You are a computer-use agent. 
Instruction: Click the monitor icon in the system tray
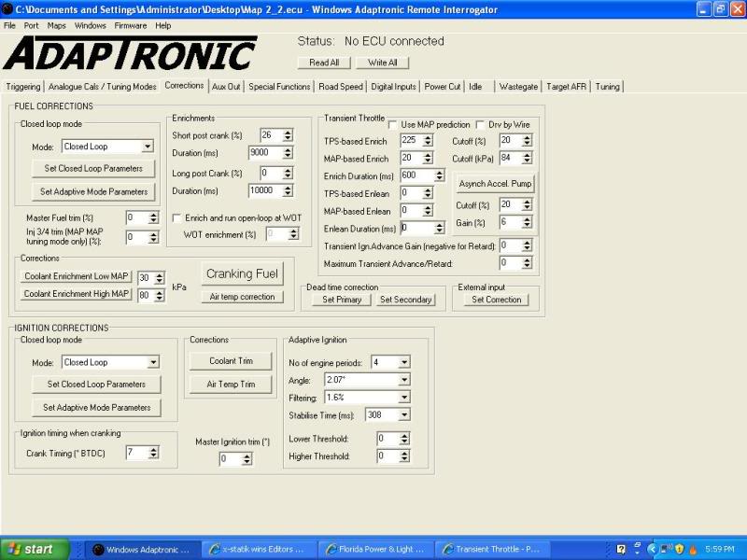pyautogui.click(x=664, y=549)
